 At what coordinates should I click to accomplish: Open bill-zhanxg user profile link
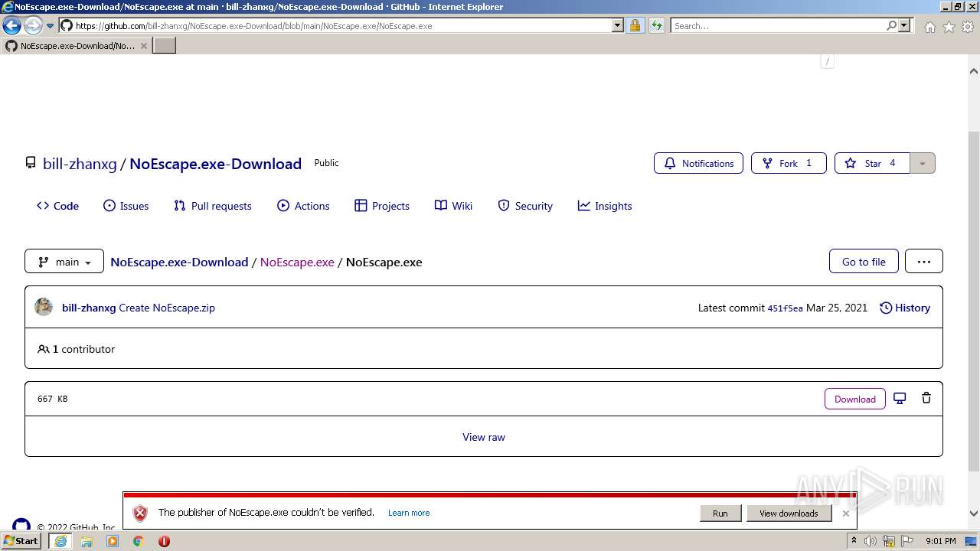80,164
